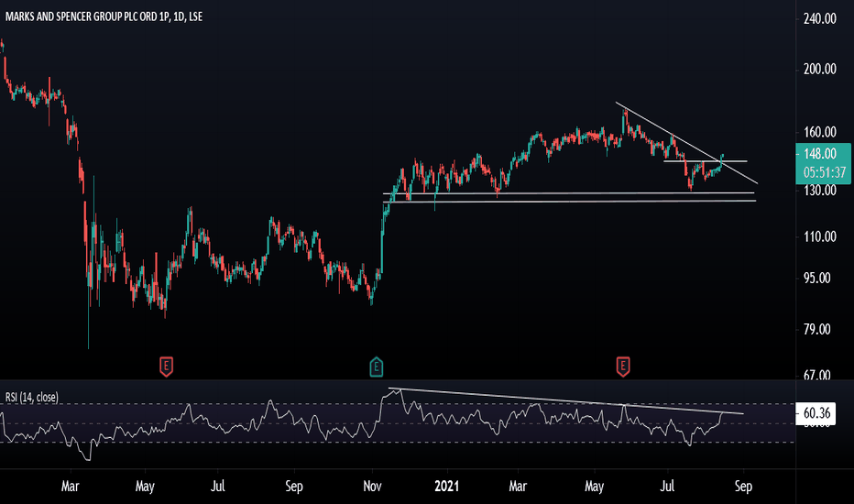The image size is (854, 504).
Task: Click the 200.00 price axis label
Action: coord(820,69)
